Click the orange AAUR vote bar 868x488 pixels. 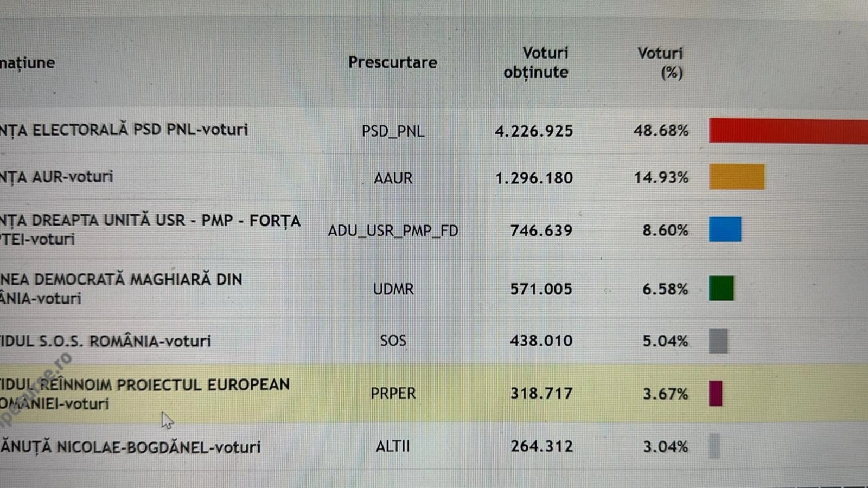737,177
